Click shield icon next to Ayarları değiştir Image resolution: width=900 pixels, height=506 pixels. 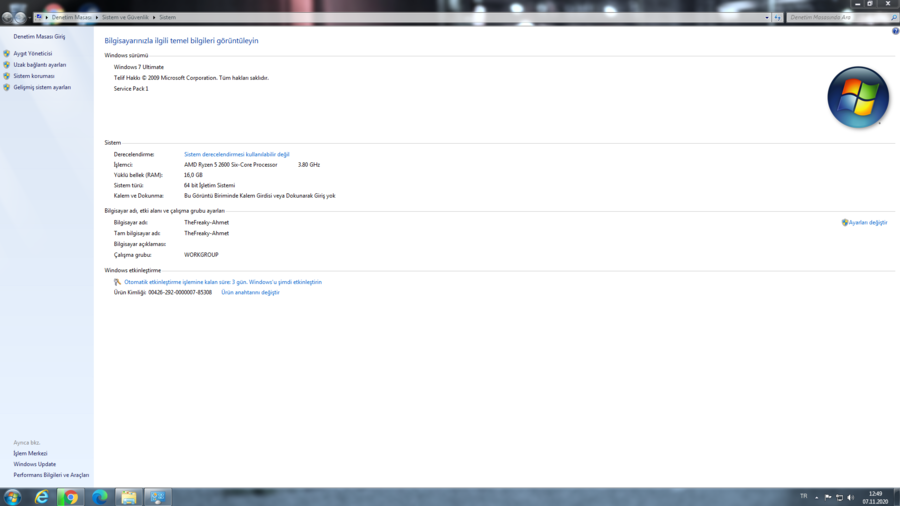[844, 223]
